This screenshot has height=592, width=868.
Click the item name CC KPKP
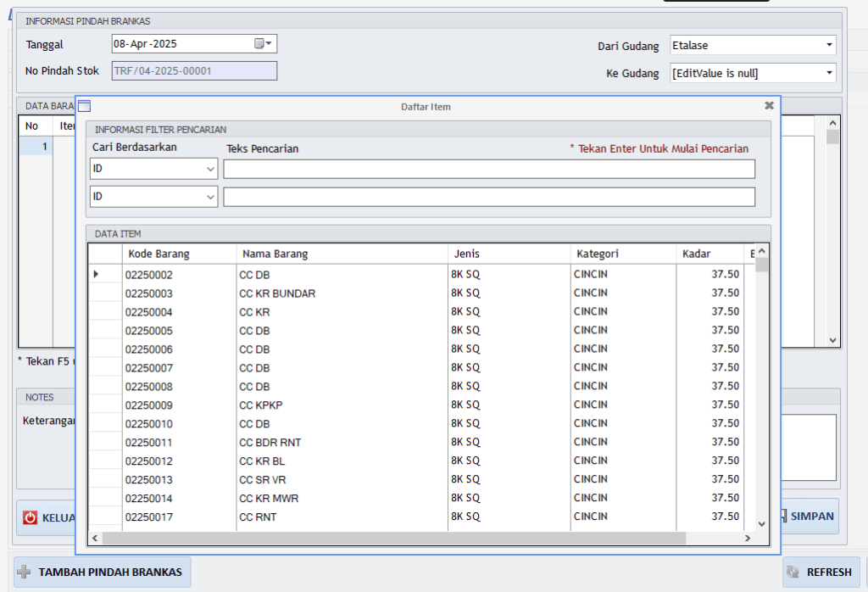(x=261, y=405)
